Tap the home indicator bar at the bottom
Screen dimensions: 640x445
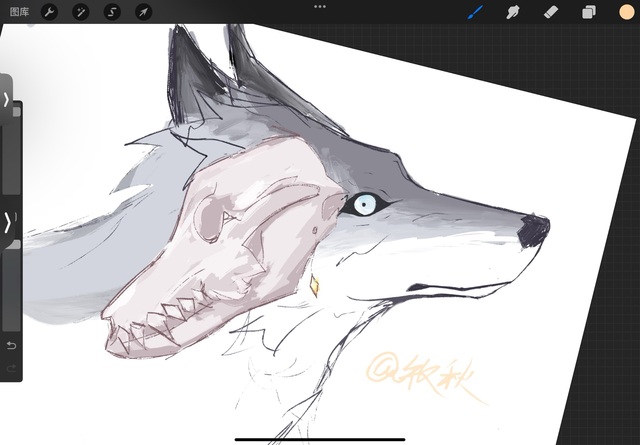coord(320,438)
